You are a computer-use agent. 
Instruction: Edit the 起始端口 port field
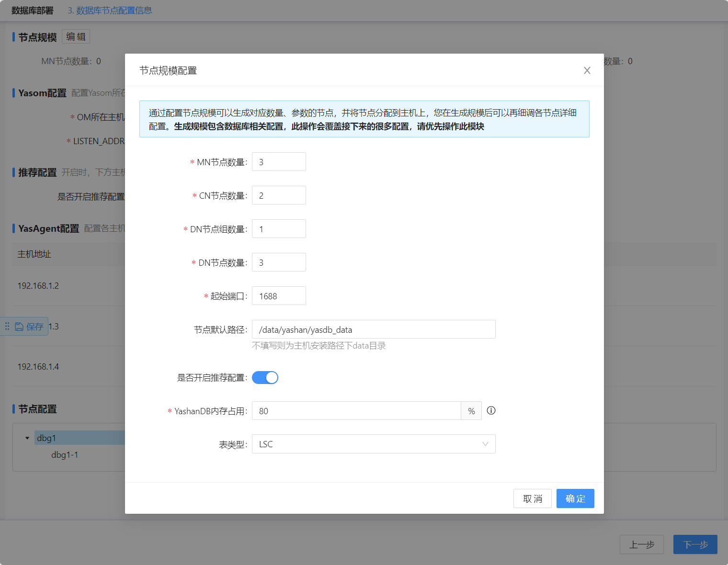[279, 296]
